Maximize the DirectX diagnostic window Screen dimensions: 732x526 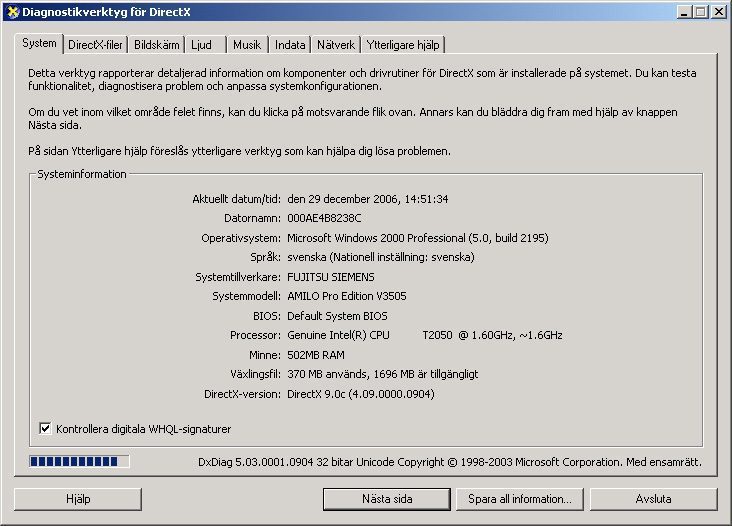(x=700, y=12)
